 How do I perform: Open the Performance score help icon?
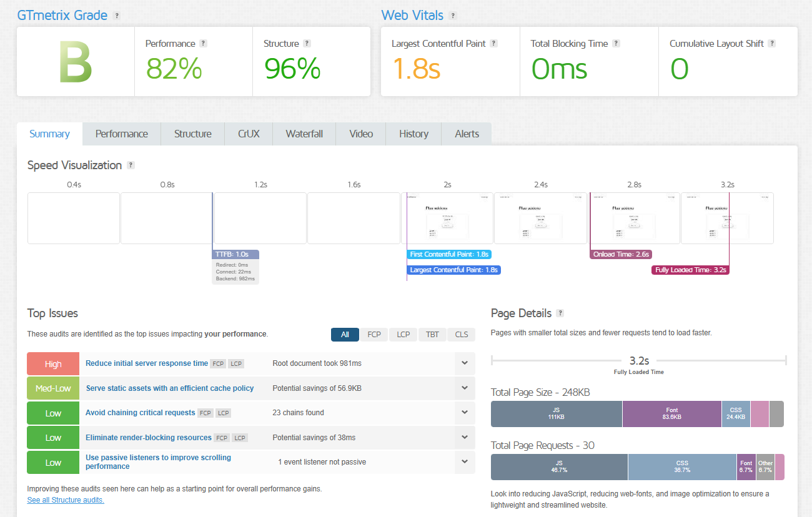click(203, 44)
